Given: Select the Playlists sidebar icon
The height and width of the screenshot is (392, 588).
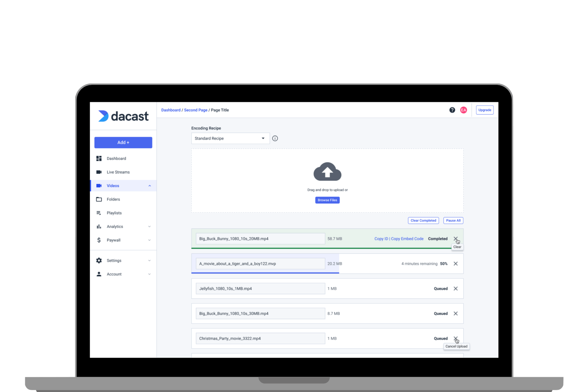Looking at the screenshot, I should click(99, 213).
